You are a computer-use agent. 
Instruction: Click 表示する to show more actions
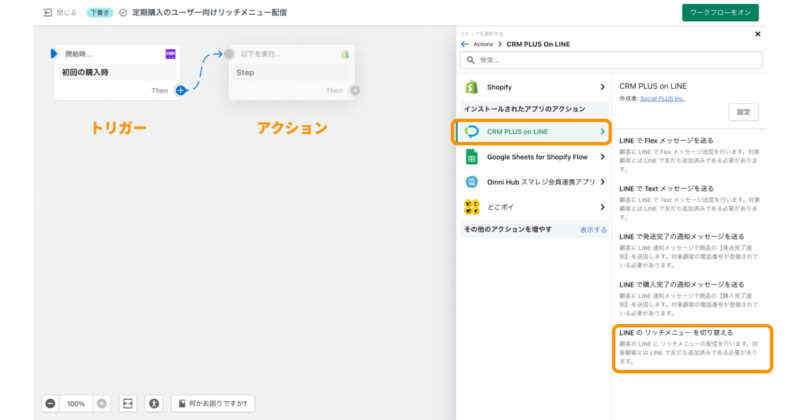[x=593, y=230]
